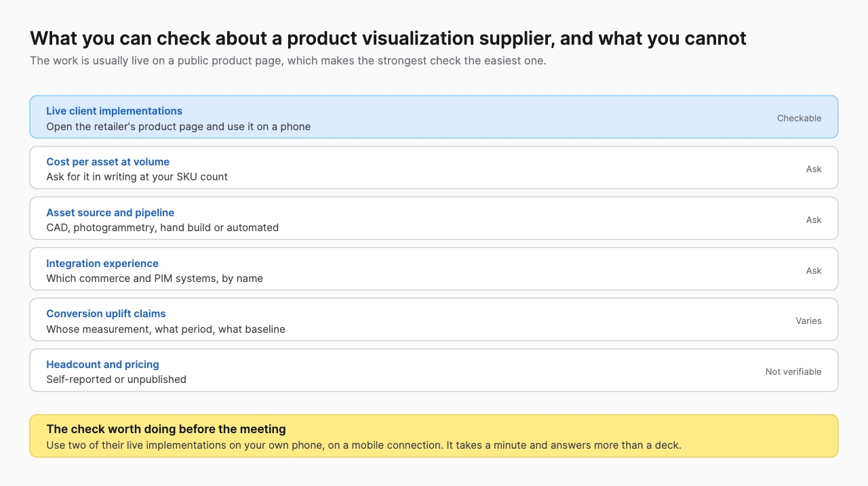Open the Conversion uplift claims heading
The height and width of the screenshot is (486, 868).
(x=106, y=314)
